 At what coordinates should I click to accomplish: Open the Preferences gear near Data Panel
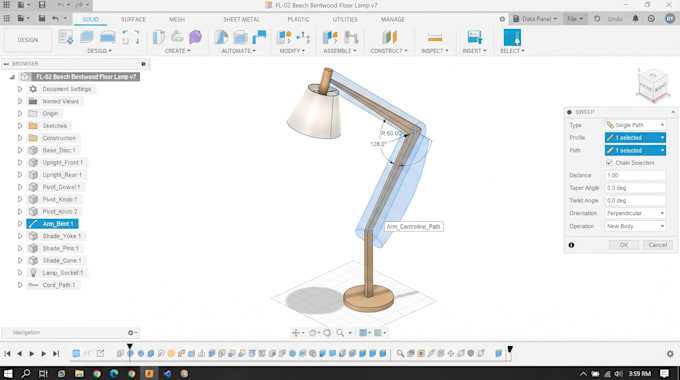tap(502, 19)
